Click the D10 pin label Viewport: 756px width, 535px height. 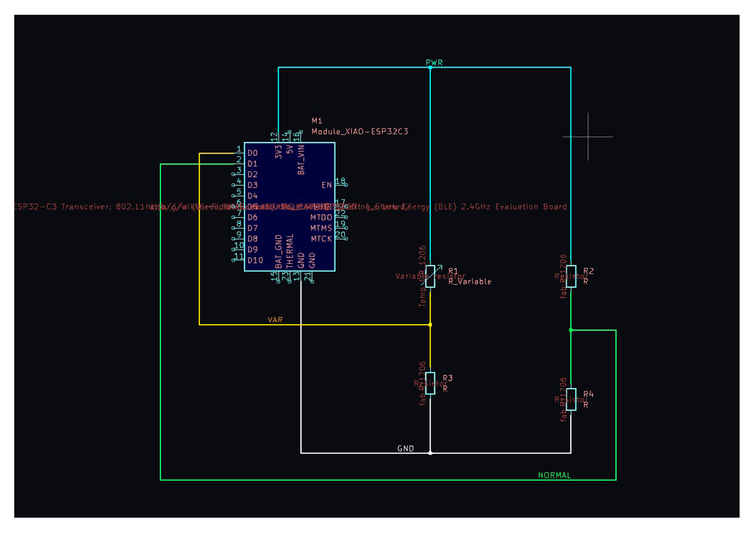[x=256, y=260]
